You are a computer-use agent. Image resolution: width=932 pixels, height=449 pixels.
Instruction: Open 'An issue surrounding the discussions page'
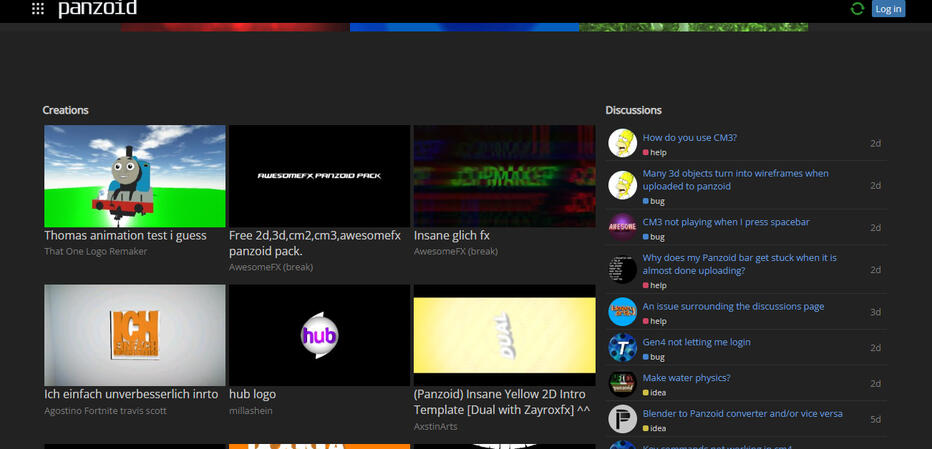pyautogui.click(x=733, y=307)
